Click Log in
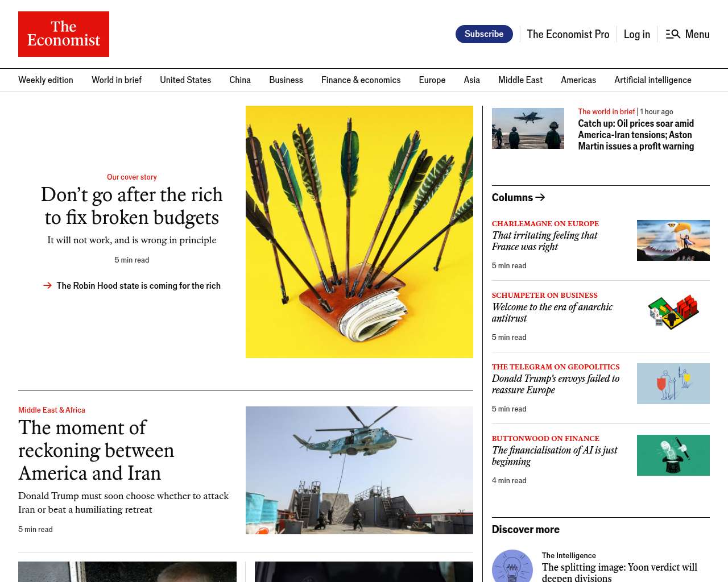Image resolution: width=728 pixels, height=582 pixels. [x=636, y=34]
